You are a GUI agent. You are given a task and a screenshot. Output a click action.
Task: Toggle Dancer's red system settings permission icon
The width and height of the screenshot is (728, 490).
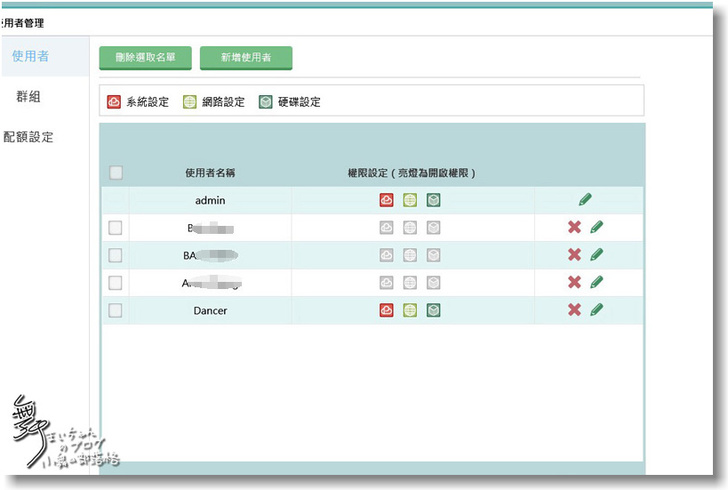pos(386,310)
